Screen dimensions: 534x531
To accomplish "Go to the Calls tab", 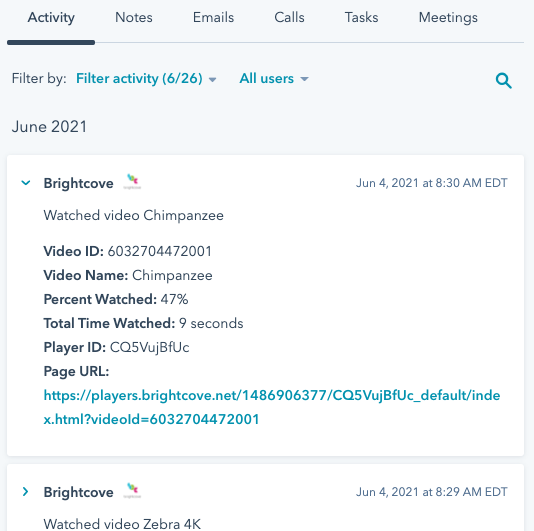I will (289, 17).
